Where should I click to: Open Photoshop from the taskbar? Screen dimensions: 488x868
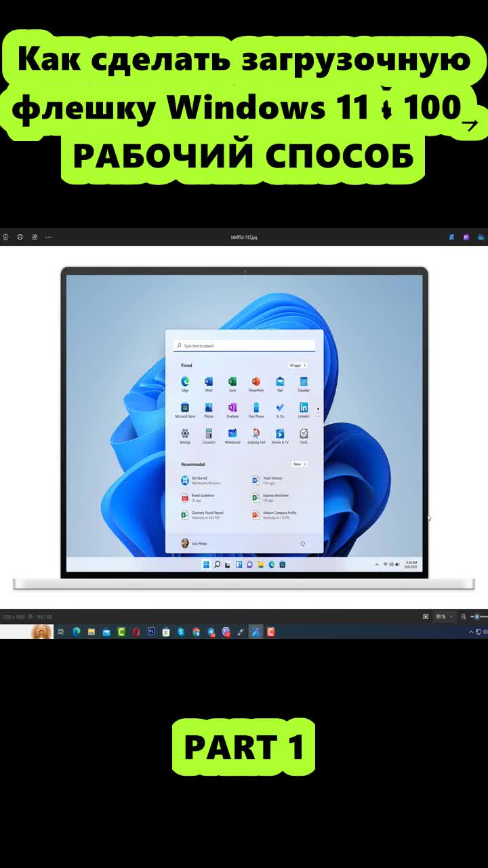pyautogui.click(x=151, y=631)
